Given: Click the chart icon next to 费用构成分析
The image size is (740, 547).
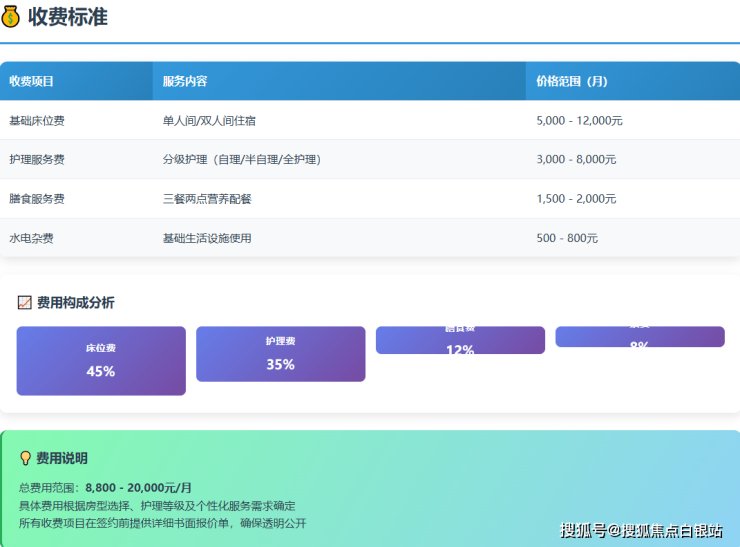Looking at the screenshot, I should pos(25,303).
